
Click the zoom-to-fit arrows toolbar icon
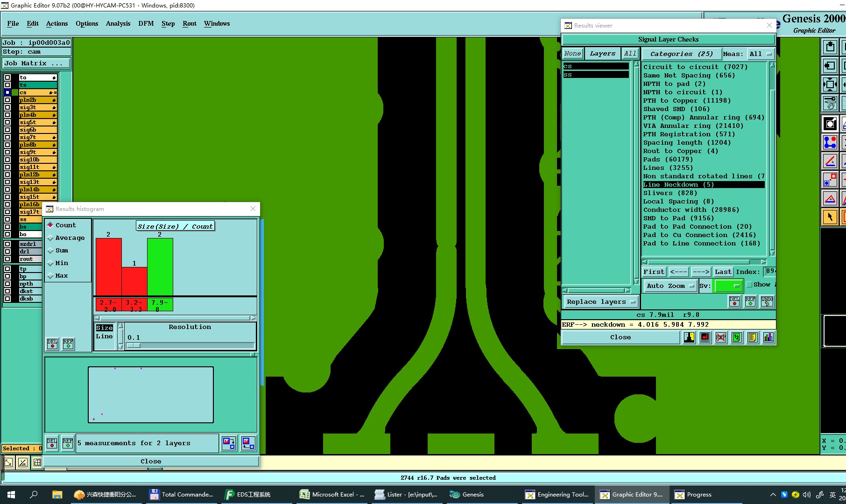point(830,84)
